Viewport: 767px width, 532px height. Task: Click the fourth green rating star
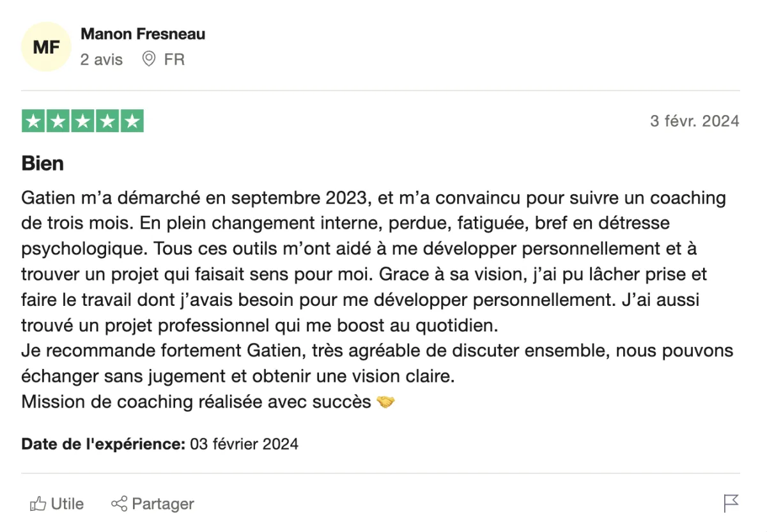click(107, 121)
